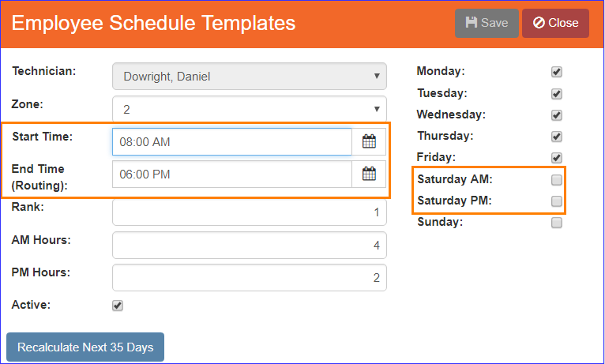The height and width of the screenshot is (364, 605).
Task: Toggle the Thursday checkbox
Action: click(x=556, y=136)
